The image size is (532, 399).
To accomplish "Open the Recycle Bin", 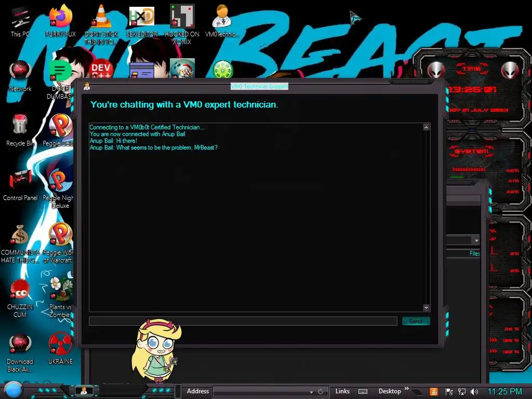I will (x=20, y=130).
